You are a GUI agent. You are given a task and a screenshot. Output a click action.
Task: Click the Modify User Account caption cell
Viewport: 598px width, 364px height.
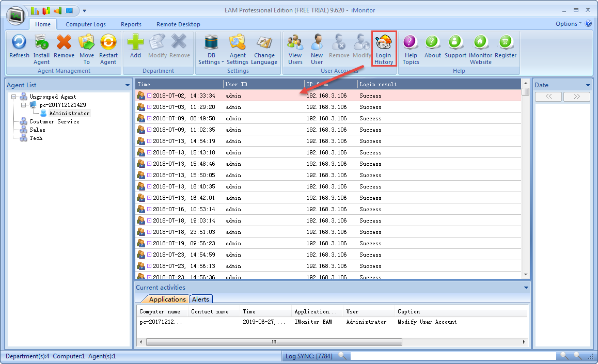point(427,322)
